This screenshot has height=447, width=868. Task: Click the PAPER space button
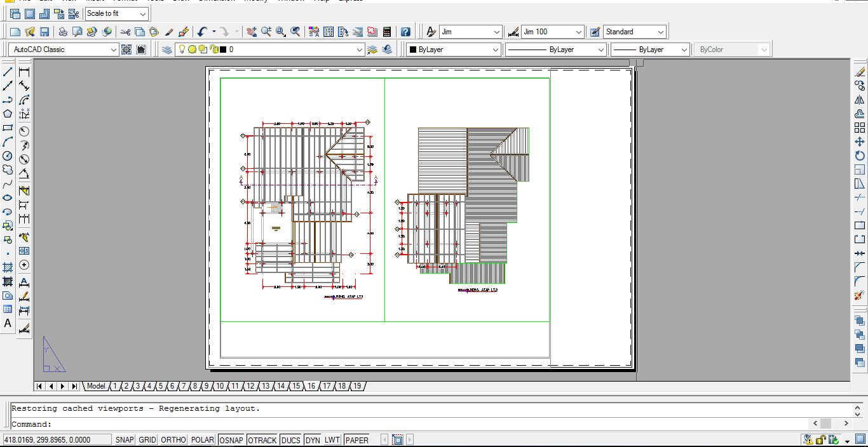tap(357, 440)
